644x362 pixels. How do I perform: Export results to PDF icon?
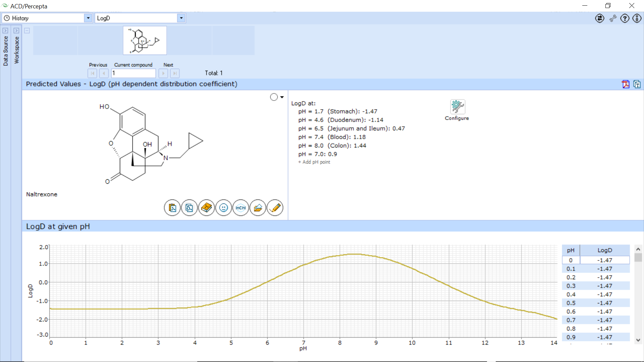click(626, 84)
